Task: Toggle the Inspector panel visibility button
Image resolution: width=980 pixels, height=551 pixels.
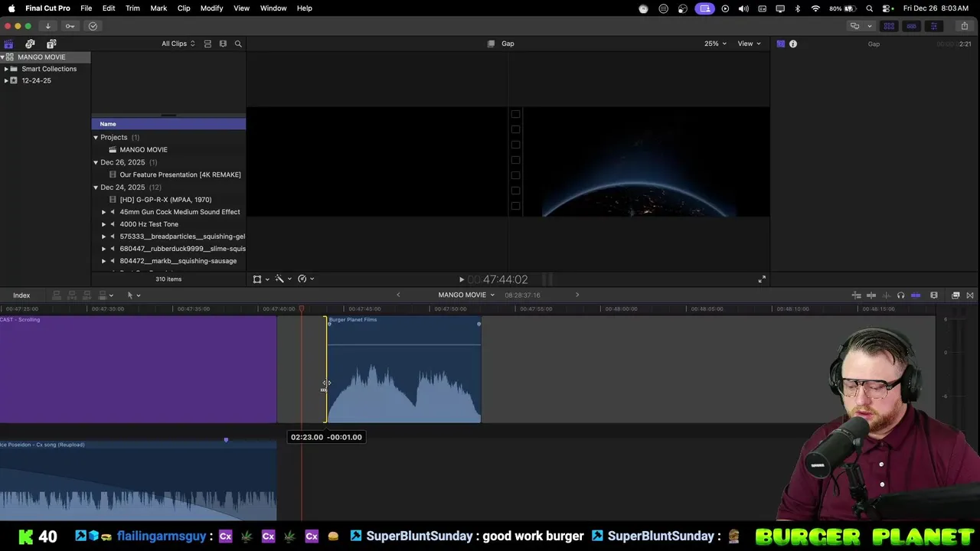Action: [933, 26]
